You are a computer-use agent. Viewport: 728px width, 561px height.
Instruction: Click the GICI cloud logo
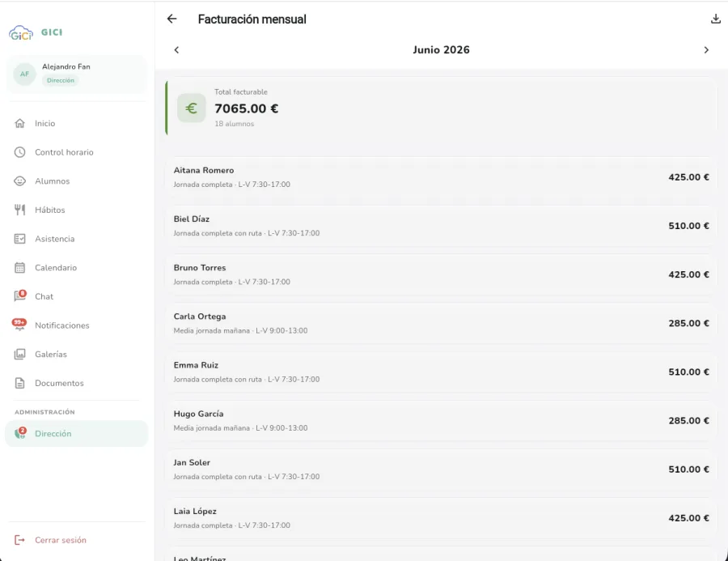(x=21, y=32)
